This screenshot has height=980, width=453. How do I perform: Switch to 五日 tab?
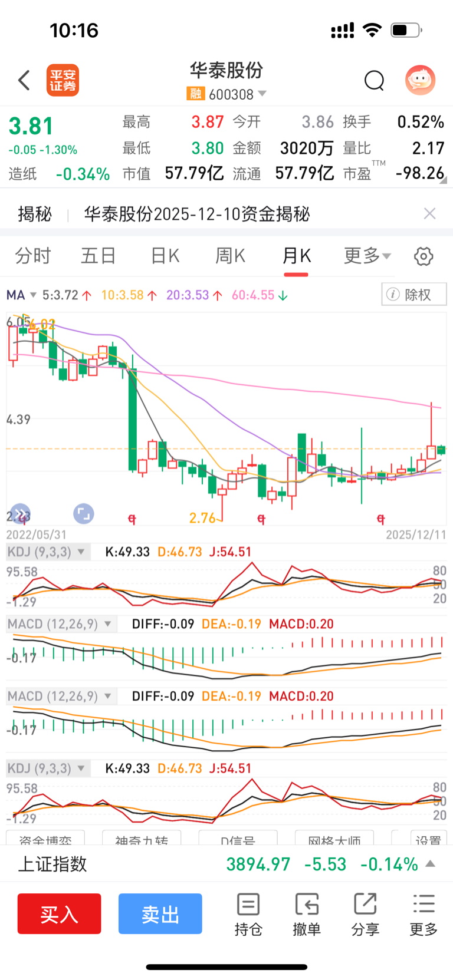pos(99,256)
